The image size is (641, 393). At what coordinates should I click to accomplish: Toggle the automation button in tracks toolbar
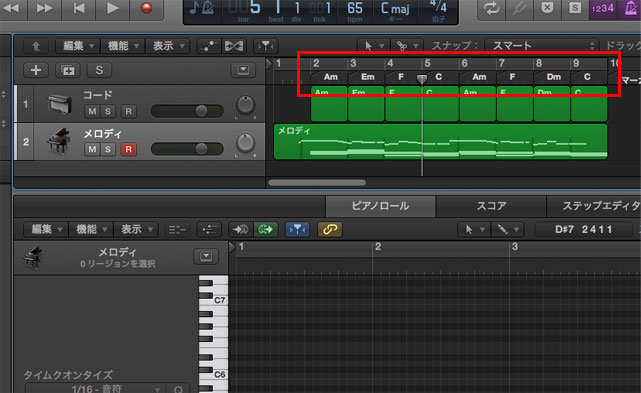click(x=208, y=46)
